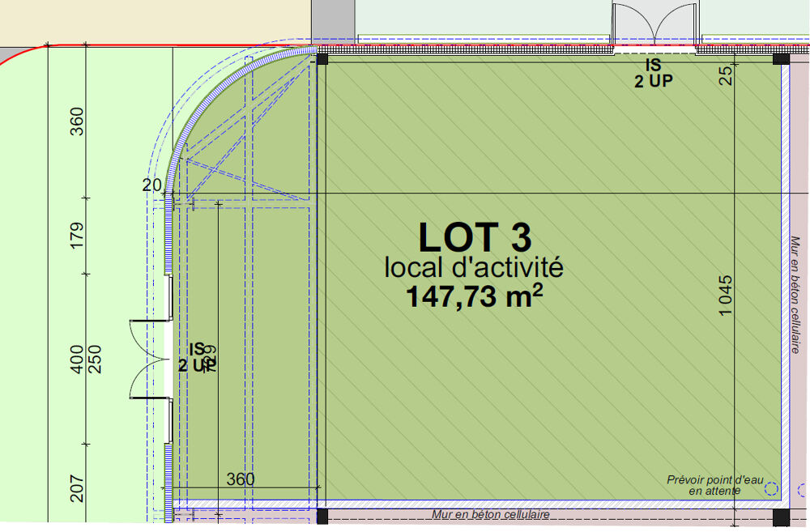Image resolution: width=810 pixels, height=532 pixels.
Task: Select the "local d'activité" label
Action: (474, 267)
